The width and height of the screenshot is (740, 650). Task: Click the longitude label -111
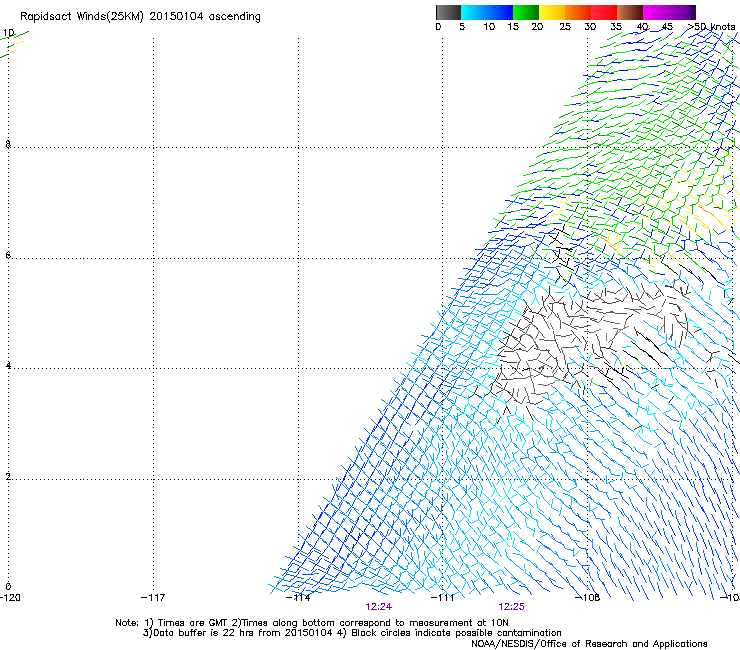443,598
